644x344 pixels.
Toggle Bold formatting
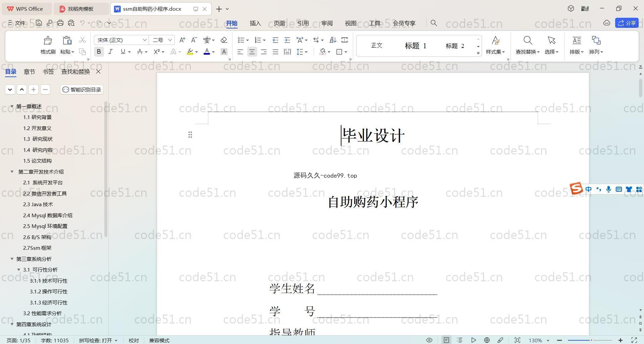click(99, 52)
